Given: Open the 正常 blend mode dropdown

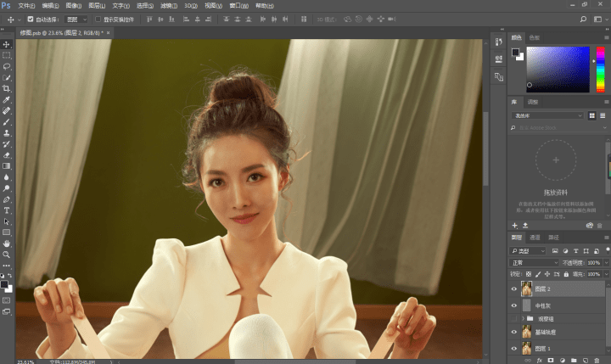Looking at the screenshot, I should (534, 263).
